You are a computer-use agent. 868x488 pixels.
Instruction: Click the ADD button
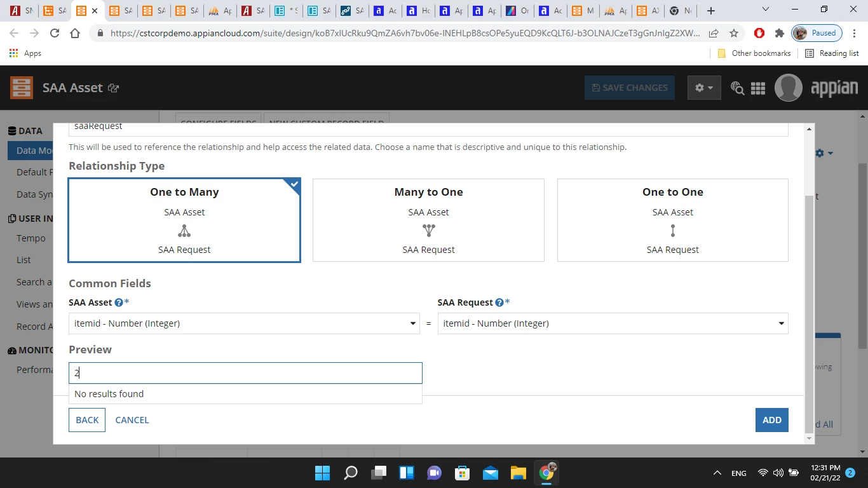click(x=772, y=420)
